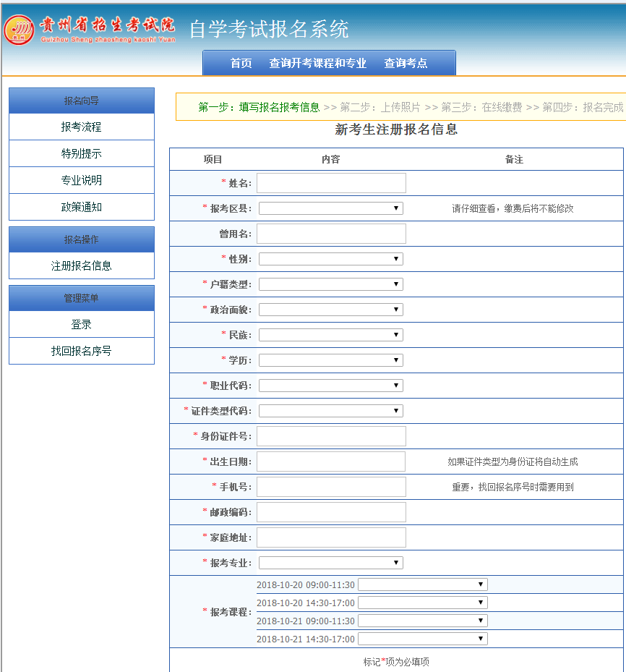Open 找回报名序号 link
Screen dimensions: 626x672
click(82, 352)
